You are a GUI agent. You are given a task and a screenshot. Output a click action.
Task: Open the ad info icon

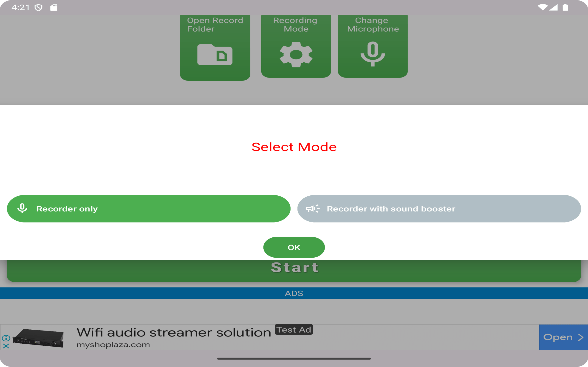(6, 338)
